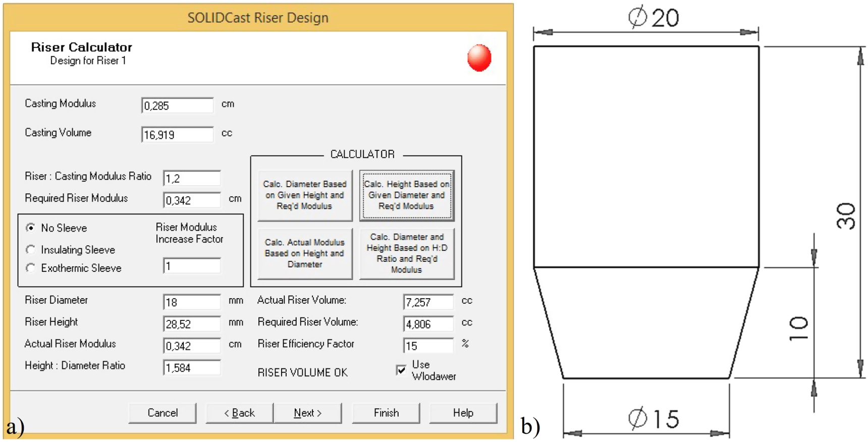Viewport: 868px width, 442px height.
Task: Choose the Insulating Sleeve option
Action: (31, 250)
